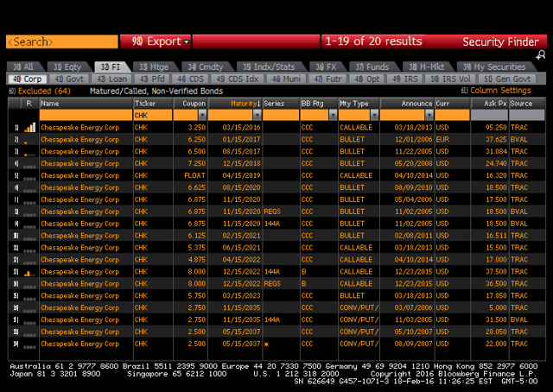Click the Curr filter input field
The height and width of the screenshot is (392, 553).
point(452,115)
